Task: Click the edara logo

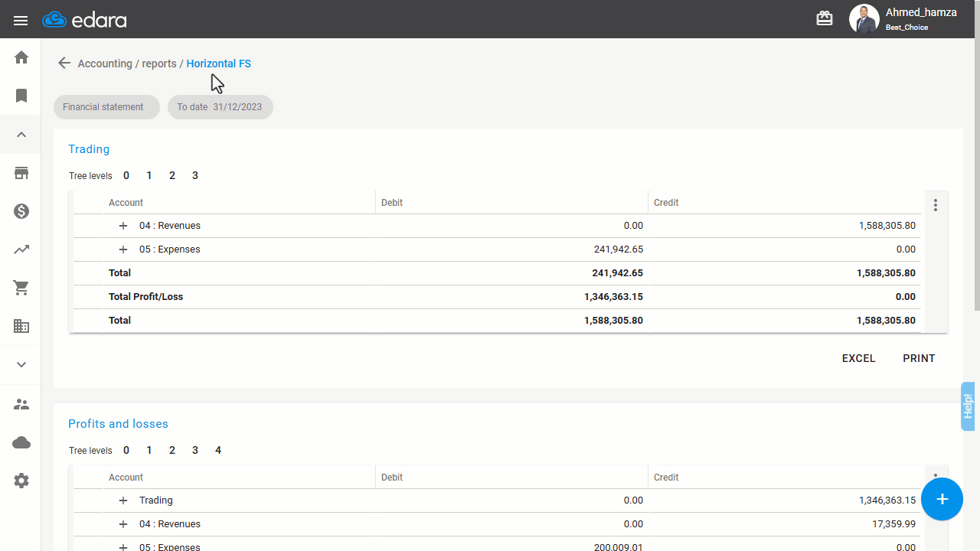Action: point(85,20)
